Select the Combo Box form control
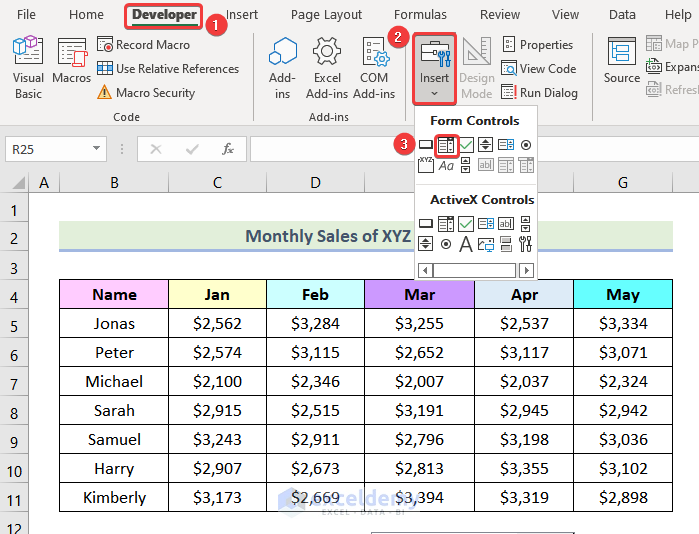The width and height of the screenshot is (699, 534). pyautogui.click(x=446, y=145)
